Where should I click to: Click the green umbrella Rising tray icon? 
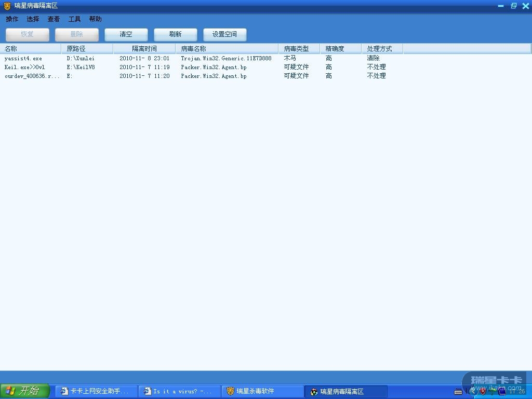(x=493, y=392)
